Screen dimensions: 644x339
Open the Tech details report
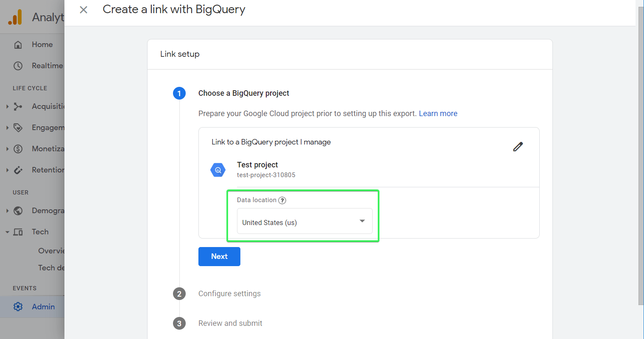tap(51, 268)
